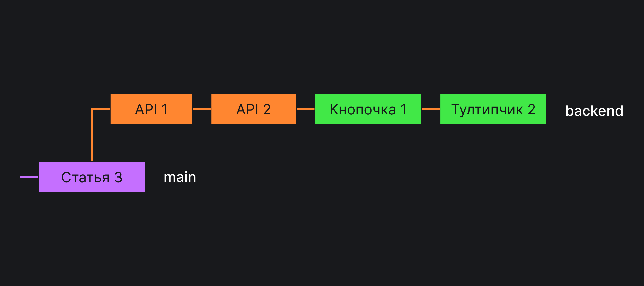644x286 pixels.
Task: Click the connector between API 2 and Кнопочка 1
Action: 306,109
